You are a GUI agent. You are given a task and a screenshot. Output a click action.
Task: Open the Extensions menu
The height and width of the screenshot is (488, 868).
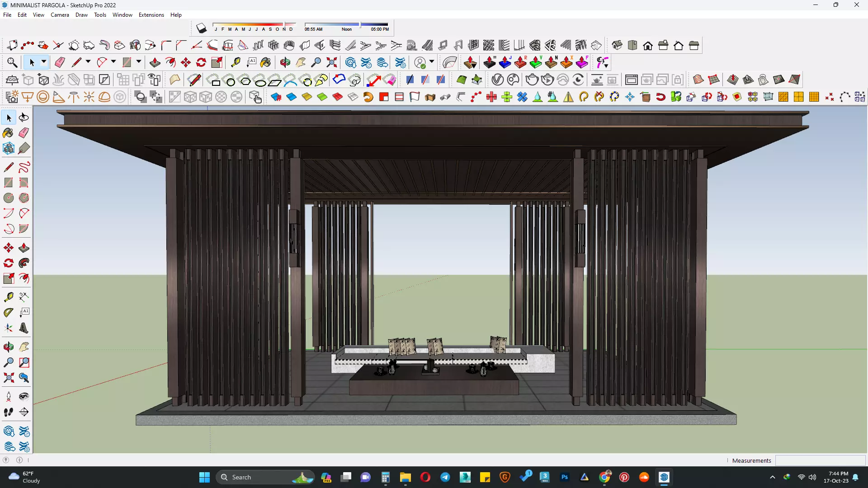151,15
